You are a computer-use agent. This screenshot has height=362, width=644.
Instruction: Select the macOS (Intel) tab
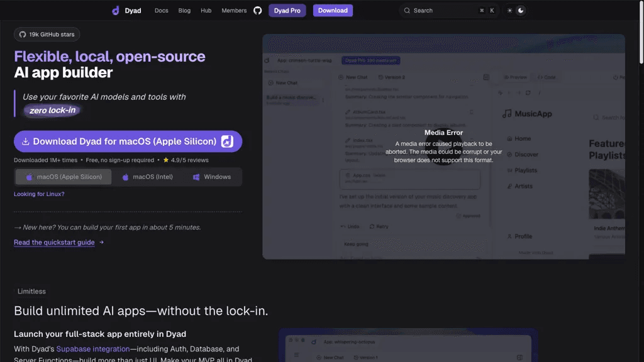[147, 177]
